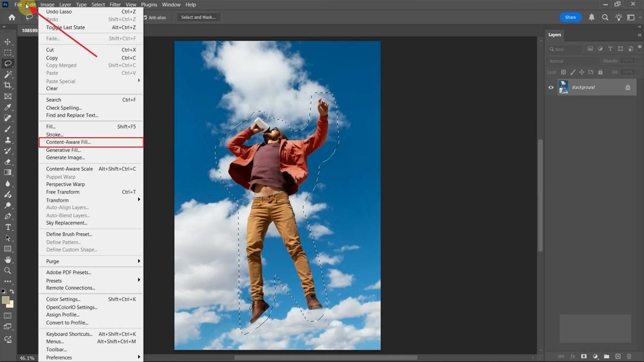
Task: Select the Brush tool
Action: [7, 129]
